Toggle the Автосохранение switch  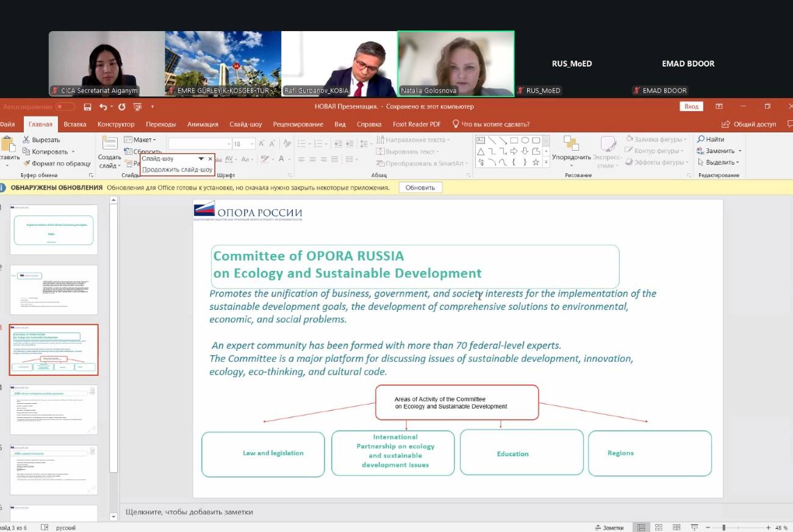tap(65, 107)
